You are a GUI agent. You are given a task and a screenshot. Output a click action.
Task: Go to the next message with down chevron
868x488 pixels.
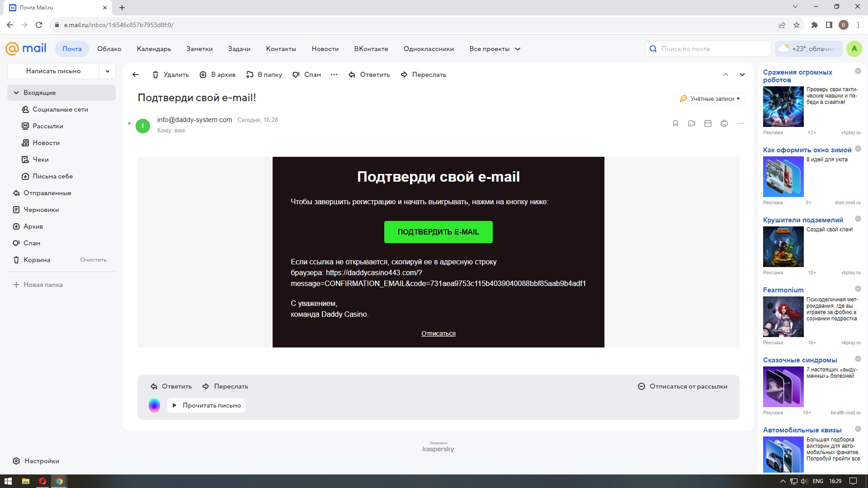(742, 75)
